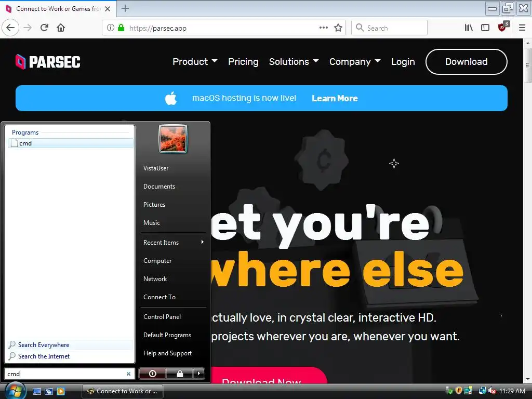Click the Apple logo in the banner

pos(171,98)
